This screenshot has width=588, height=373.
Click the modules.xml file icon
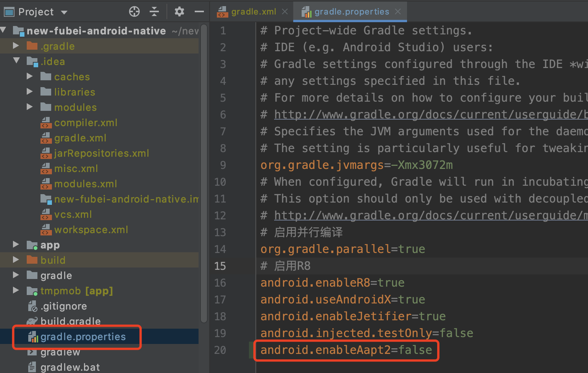pyautogui.click(x=46, y=184)
